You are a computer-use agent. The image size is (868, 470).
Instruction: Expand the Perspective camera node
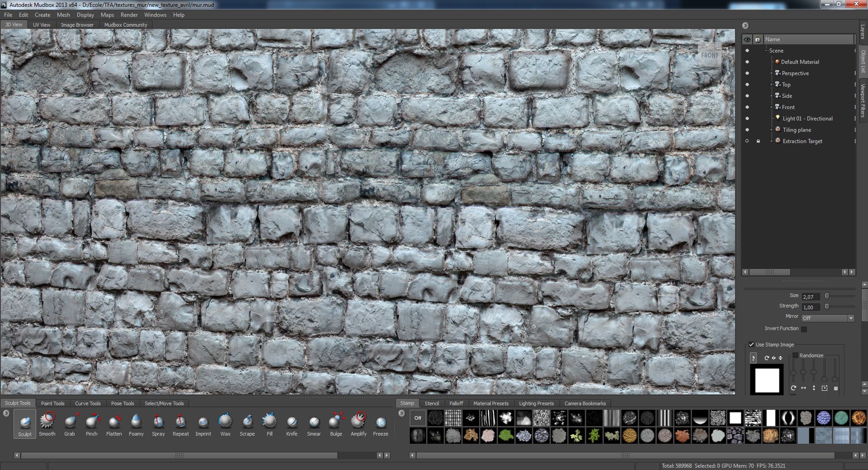[772, 73]
